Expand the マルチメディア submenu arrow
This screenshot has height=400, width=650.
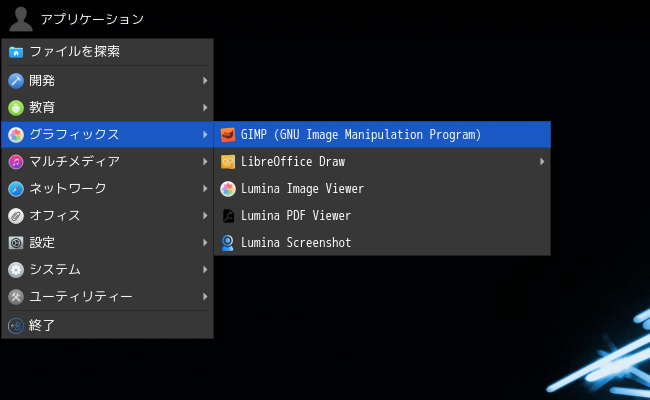point(205,162)
